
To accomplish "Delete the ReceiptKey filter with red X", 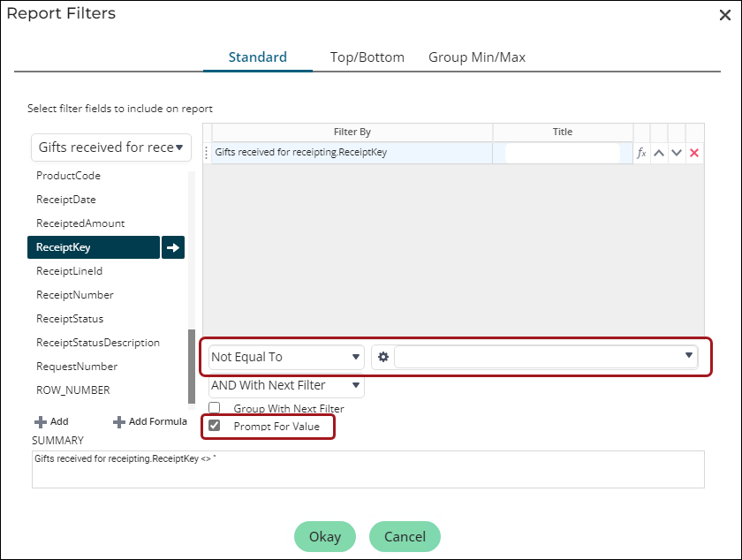I will pos(694,153).
